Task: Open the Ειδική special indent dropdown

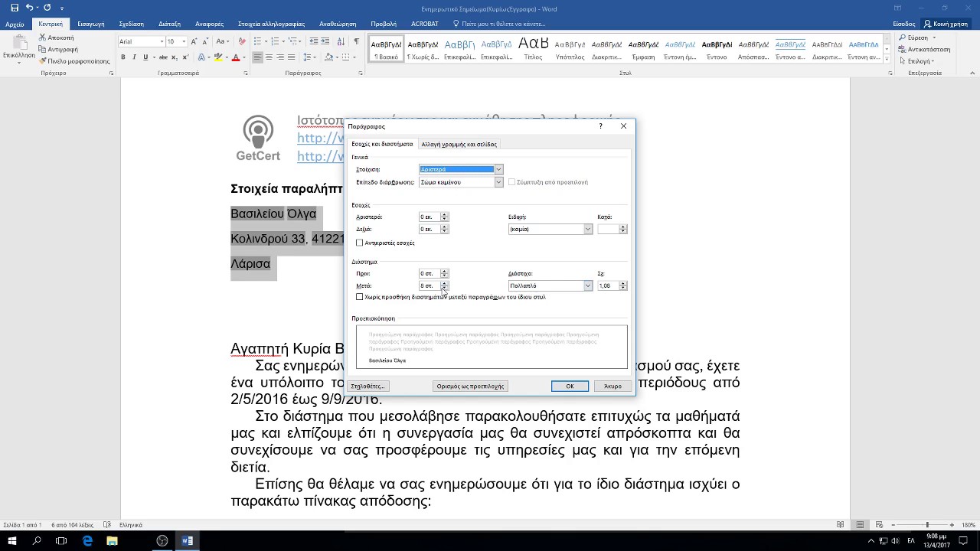Action: coord(588,229)
